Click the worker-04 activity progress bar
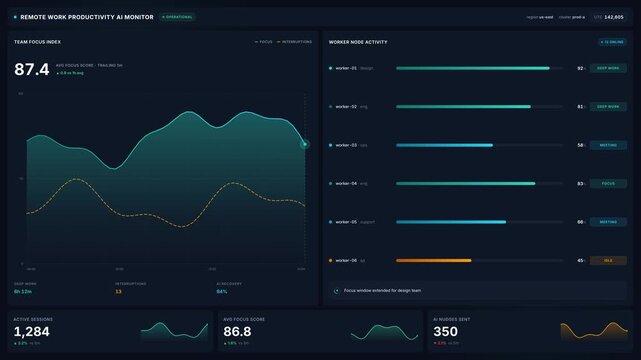The image size is (641, 360). (479, 183)
